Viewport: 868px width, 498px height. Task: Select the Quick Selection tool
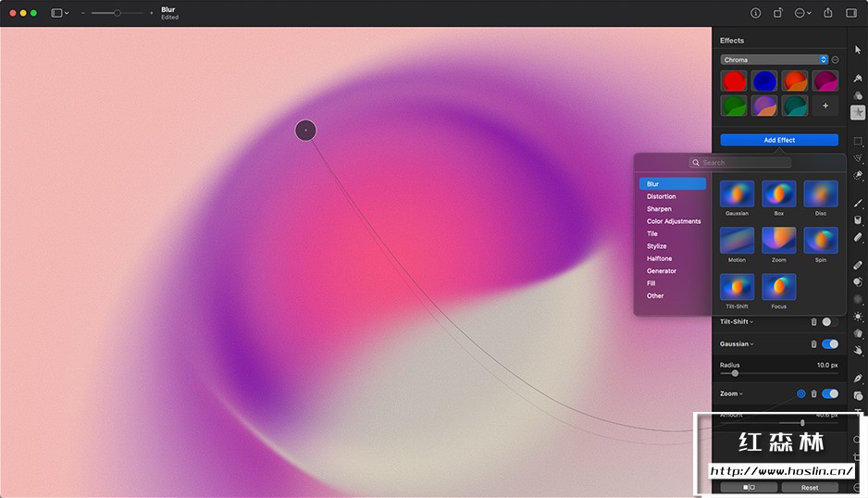858,175
